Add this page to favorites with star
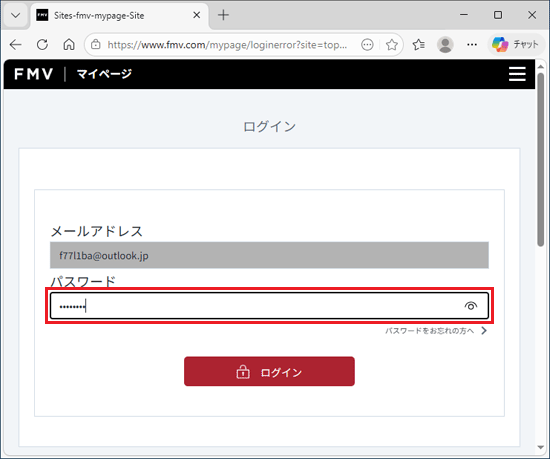 [391, 45]
